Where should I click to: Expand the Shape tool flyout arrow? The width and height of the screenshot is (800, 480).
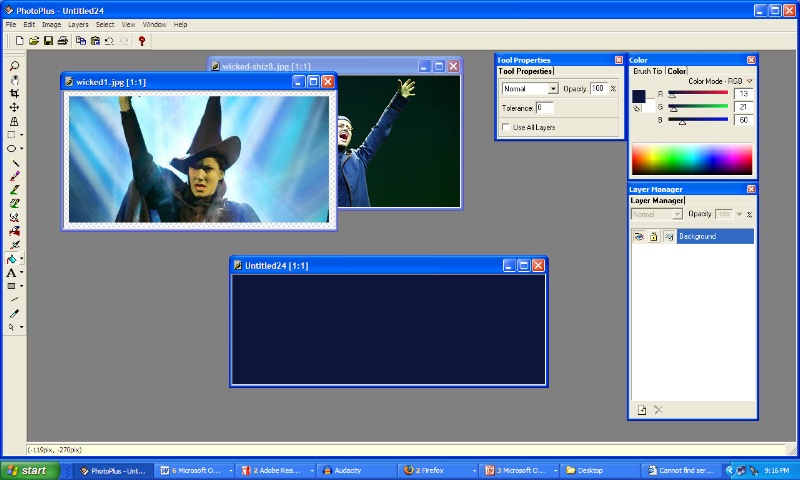[21, 286]
